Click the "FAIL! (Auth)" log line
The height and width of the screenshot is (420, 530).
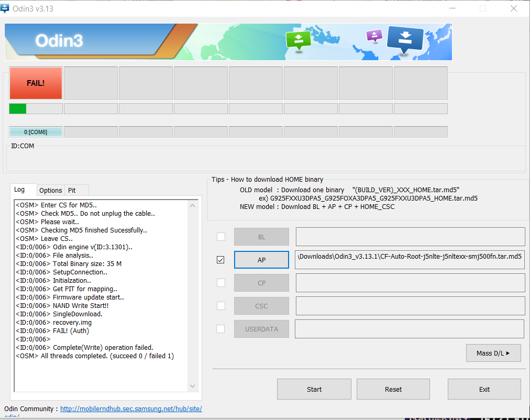[52, 331]
